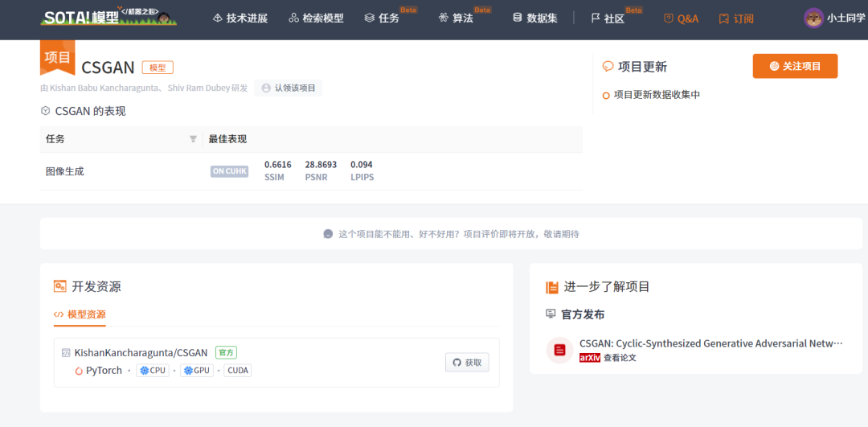Go to the 算法 Beta section

pos(456,18)
